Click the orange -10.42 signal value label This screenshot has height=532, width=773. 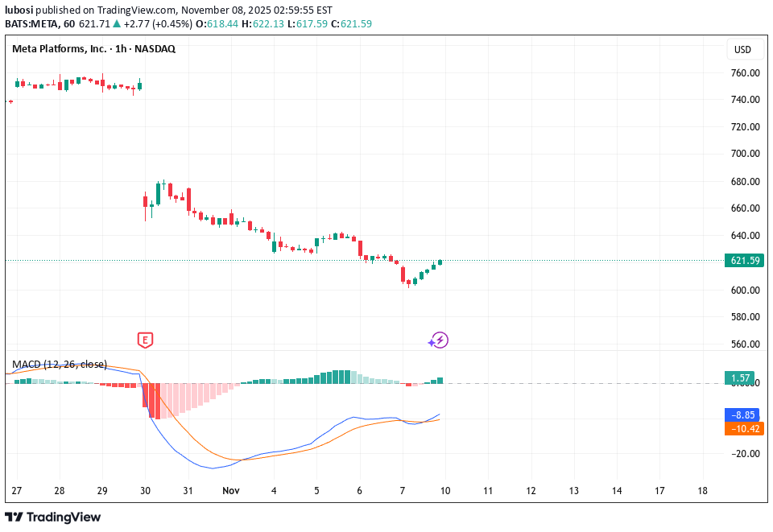(x=743, y=429)
